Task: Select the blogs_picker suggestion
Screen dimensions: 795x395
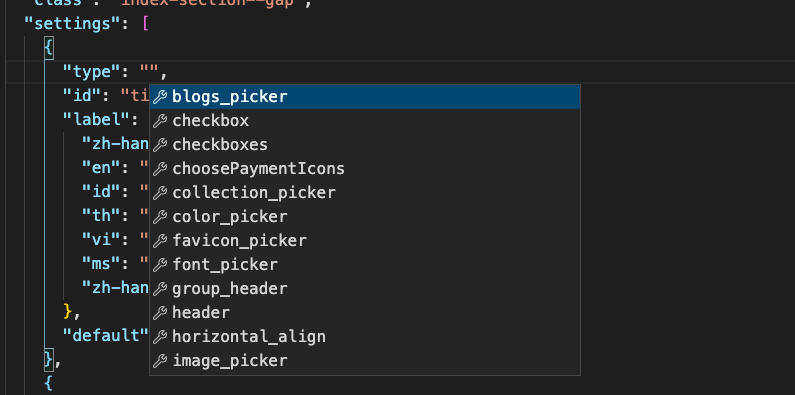Action: (x=365, y=96)
